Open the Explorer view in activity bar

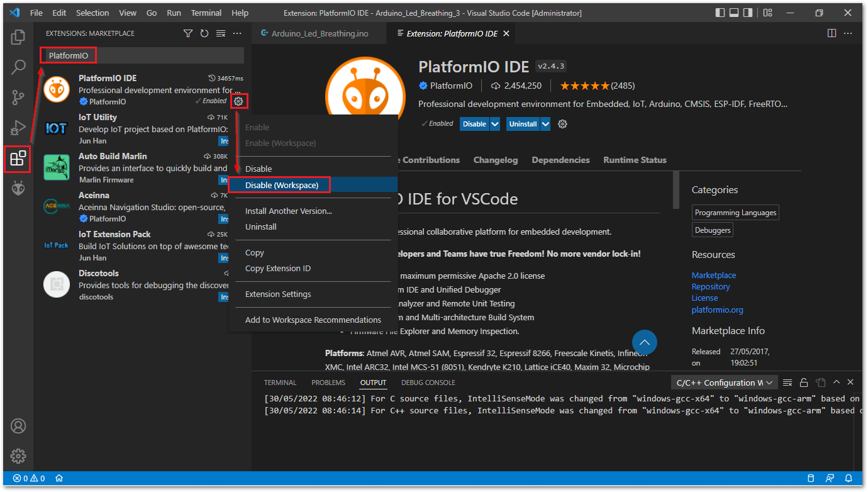(x=18, y=36)
